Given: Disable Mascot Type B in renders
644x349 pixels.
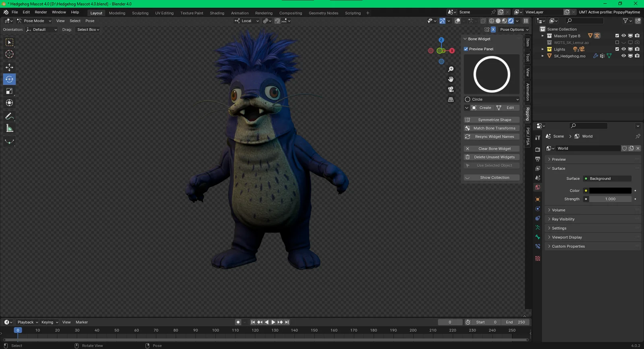Looking at the screenshot, I should (637, 36).
